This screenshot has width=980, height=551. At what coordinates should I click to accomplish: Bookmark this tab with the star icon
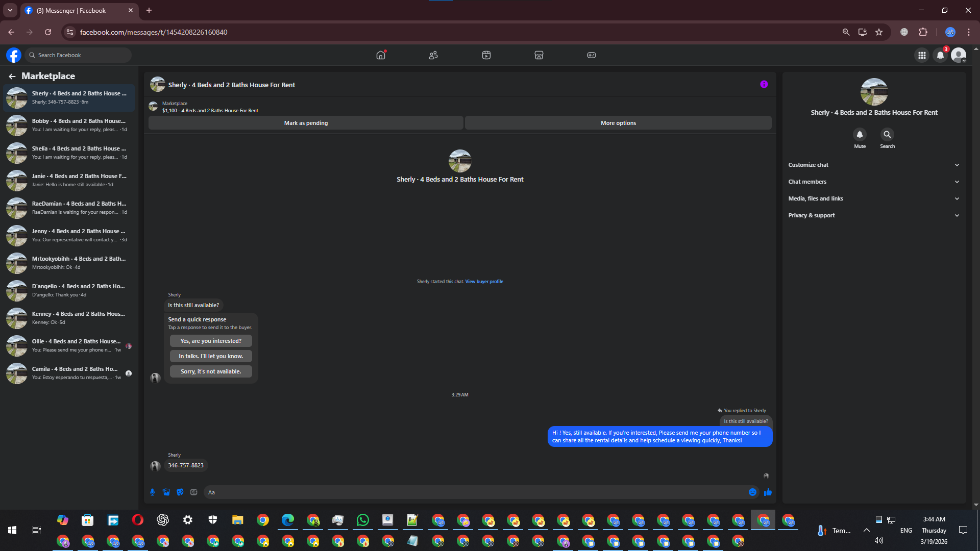click(x=879, y=32)
